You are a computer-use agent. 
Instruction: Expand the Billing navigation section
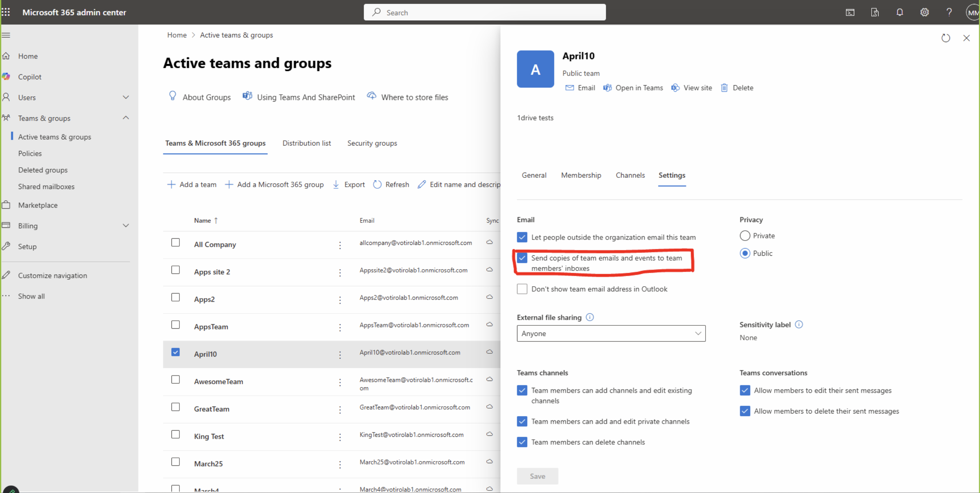pos(126,225)
